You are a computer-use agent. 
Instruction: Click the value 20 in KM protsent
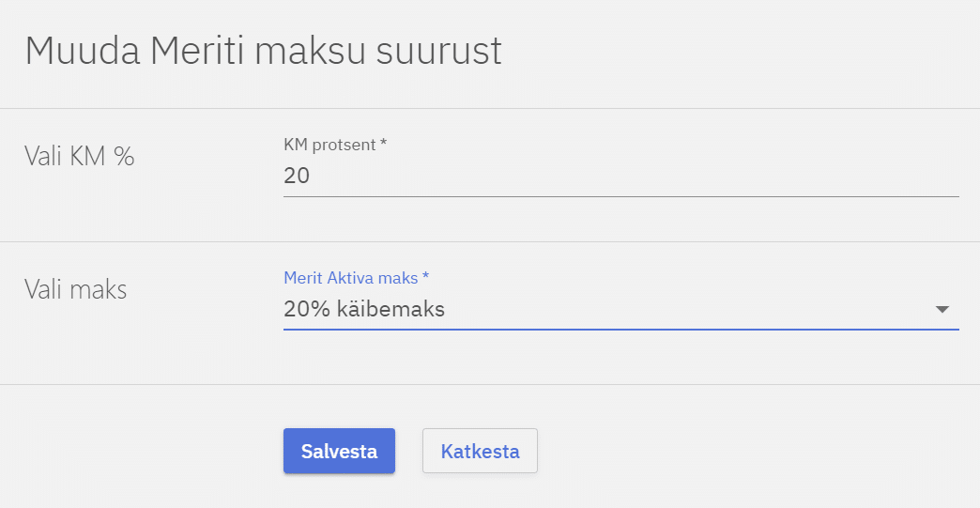coord(297,176)
